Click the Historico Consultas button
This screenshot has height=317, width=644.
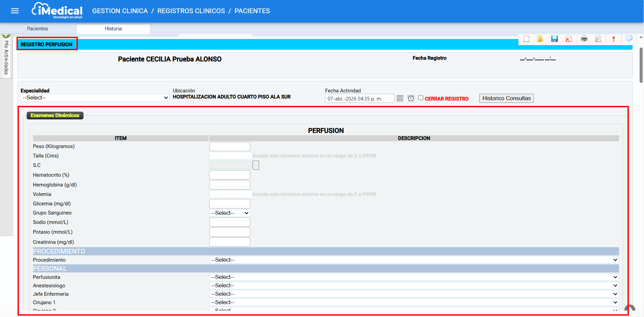coord(506,98)
